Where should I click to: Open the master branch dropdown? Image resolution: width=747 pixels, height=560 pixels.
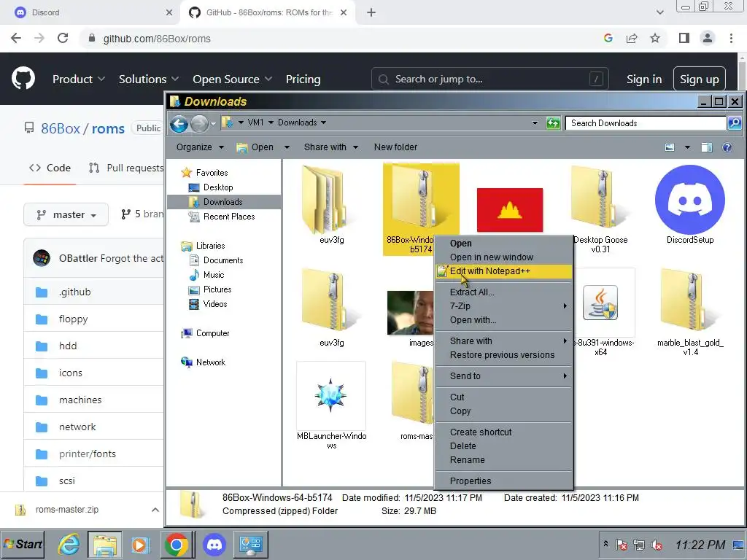click(66, 215)
